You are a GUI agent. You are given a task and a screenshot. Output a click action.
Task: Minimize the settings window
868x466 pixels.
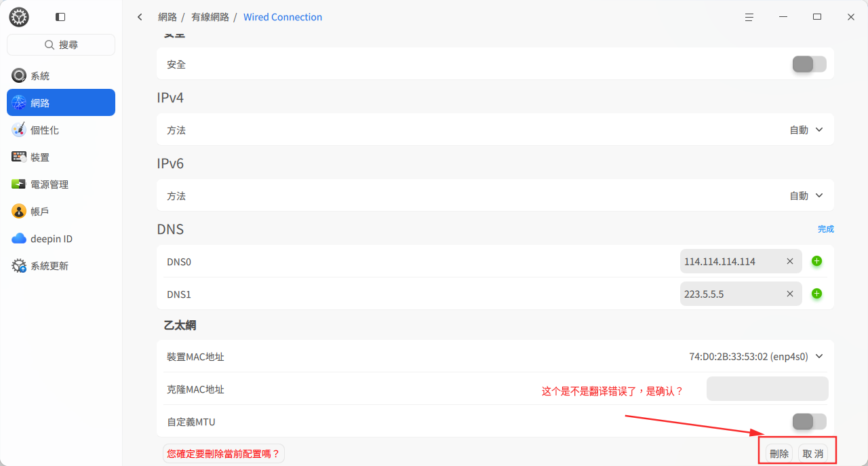click(x=783, y=17)
